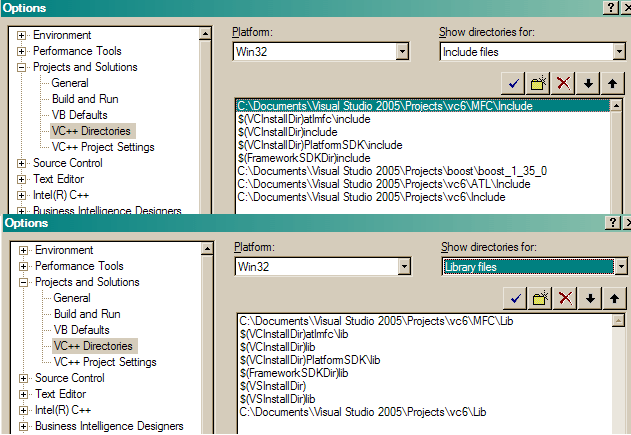This screenshot has height=435, width=631.
Task: Select the $(VSInstallDir) library directory entry
Action: pyautogui.click(x=273, y=385)
